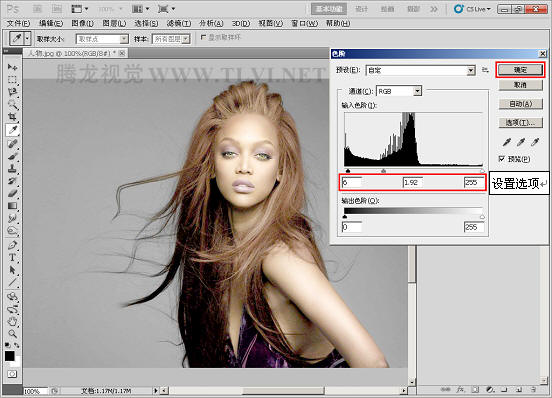This screenshot has height=398, width=552.
Task: Enable the 显示取样环 checkbox
Action: [x=203, y=37]
